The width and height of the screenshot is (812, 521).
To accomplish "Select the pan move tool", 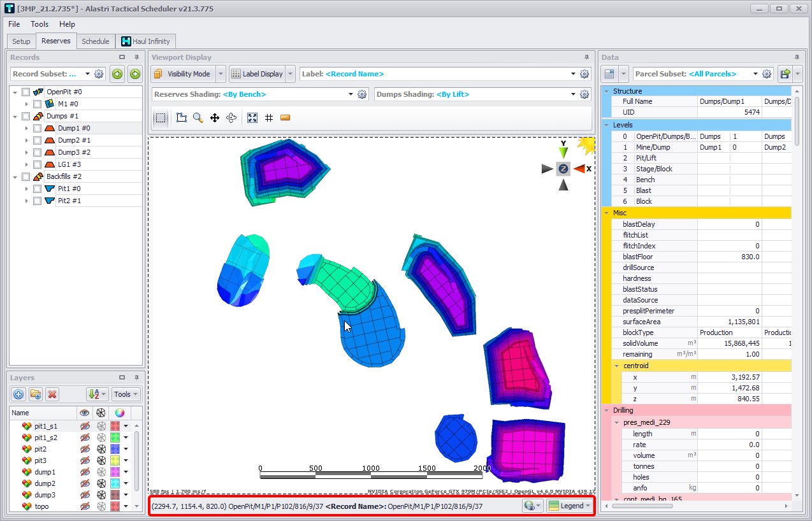I will pos(215,118).
